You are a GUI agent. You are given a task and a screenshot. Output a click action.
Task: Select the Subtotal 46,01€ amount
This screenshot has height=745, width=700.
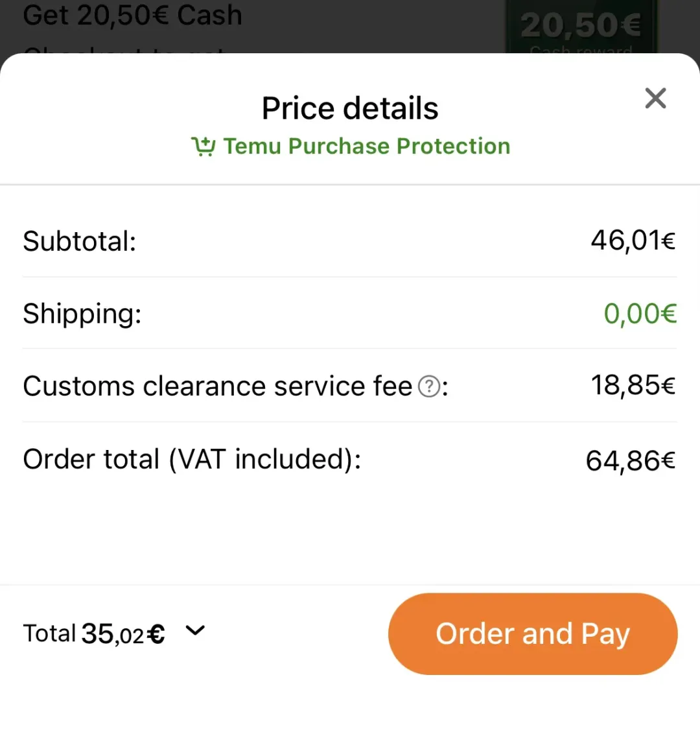coord(633,241)
